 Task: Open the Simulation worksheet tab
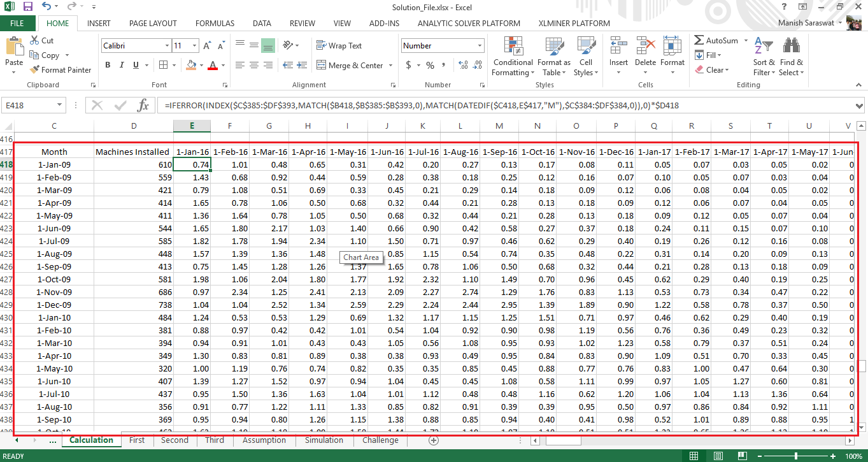[x=324, y=440]
